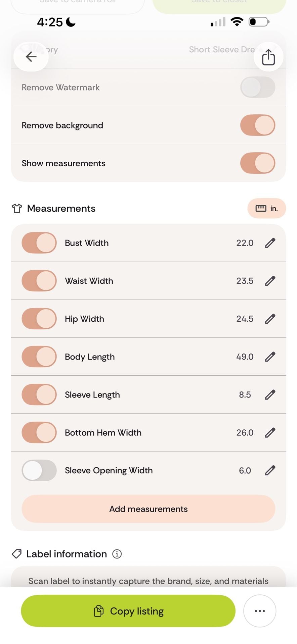Edit Sleeve Opening Width pencil icon
The height and width of the screenshot is (644, 297).
(270, 470)
